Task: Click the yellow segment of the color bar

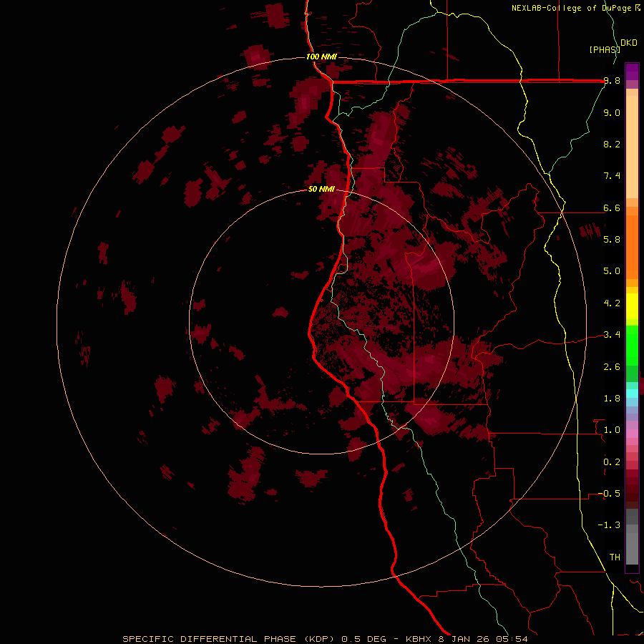Action: (632, 306)
